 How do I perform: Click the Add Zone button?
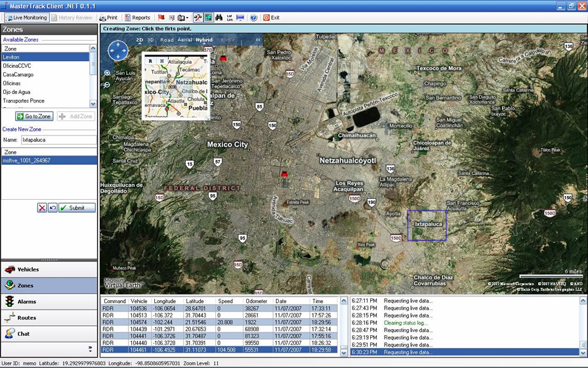(x=76, y=116)
